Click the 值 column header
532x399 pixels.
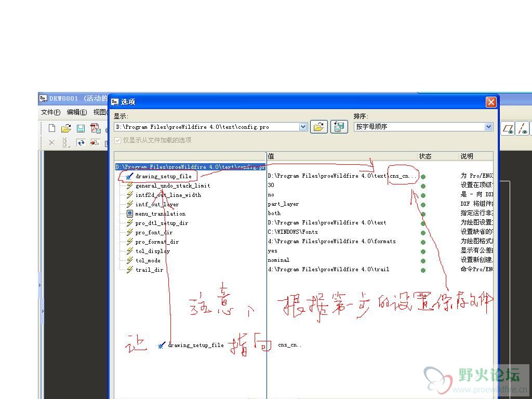(x=342, y=156)
